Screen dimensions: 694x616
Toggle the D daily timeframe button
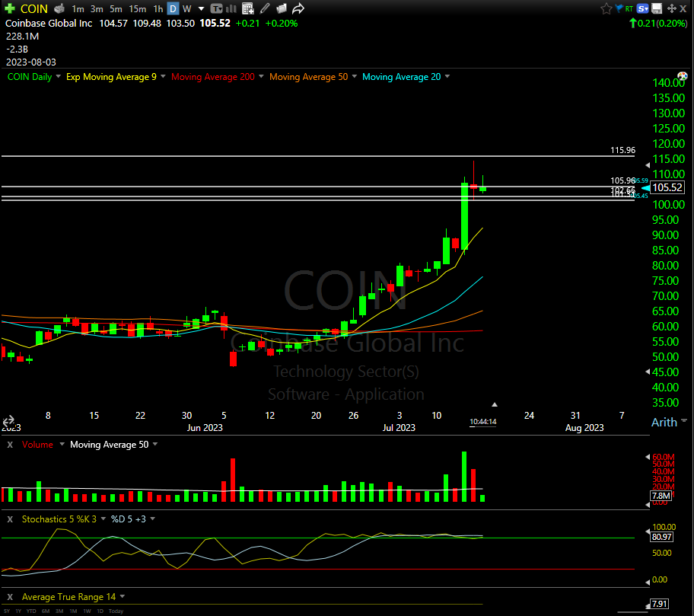tap(173, 9)
